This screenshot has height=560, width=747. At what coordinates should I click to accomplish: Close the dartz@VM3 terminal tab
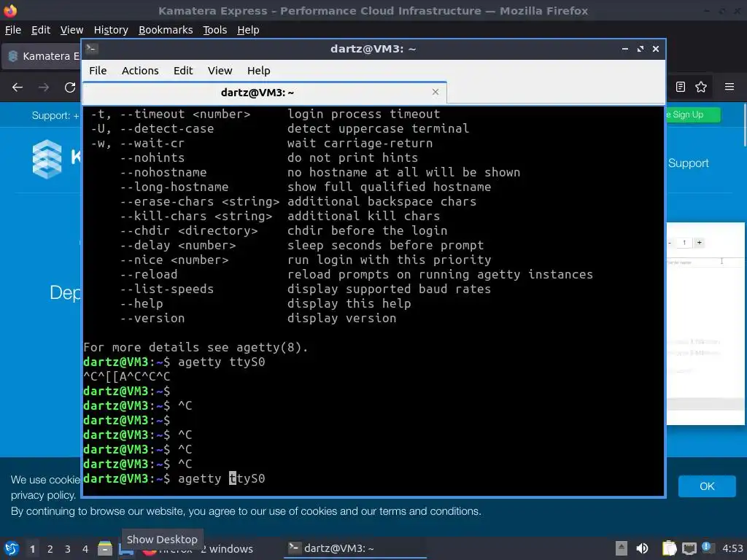[435, 92]
